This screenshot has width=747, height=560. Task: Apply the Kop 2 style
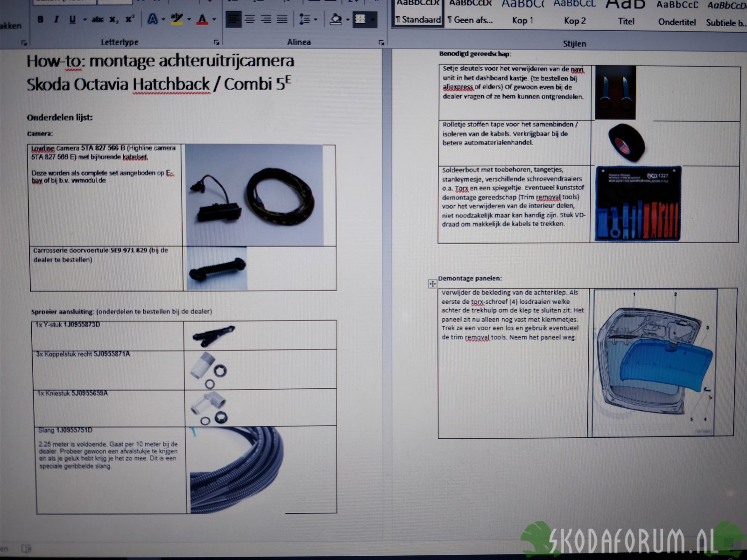click(x=574, y=14)
